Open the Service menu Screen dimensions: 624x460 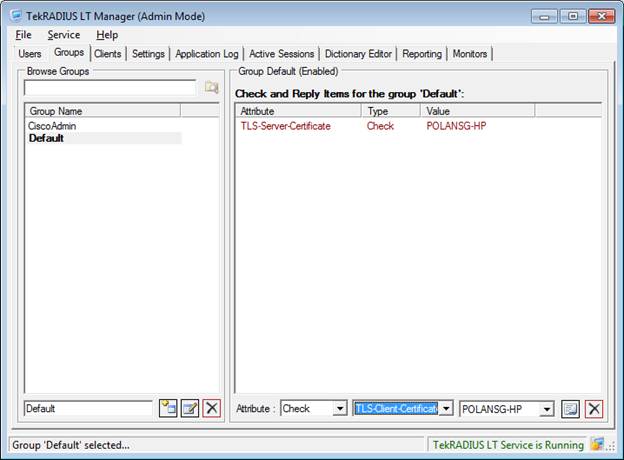[64, 35]
